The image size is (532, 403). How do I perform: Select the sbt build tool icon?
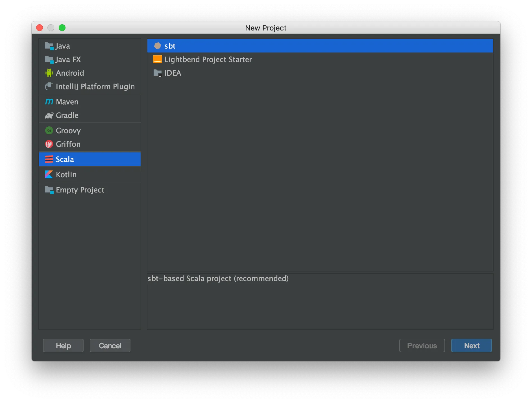click(157, 45)
